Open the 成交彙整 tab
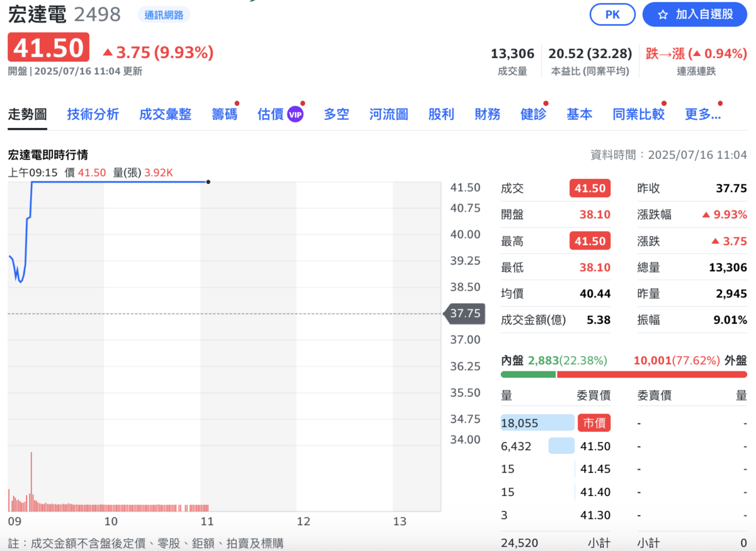This screenshot has width=756, height=551. pyautogui.click(x=165, y=114)
